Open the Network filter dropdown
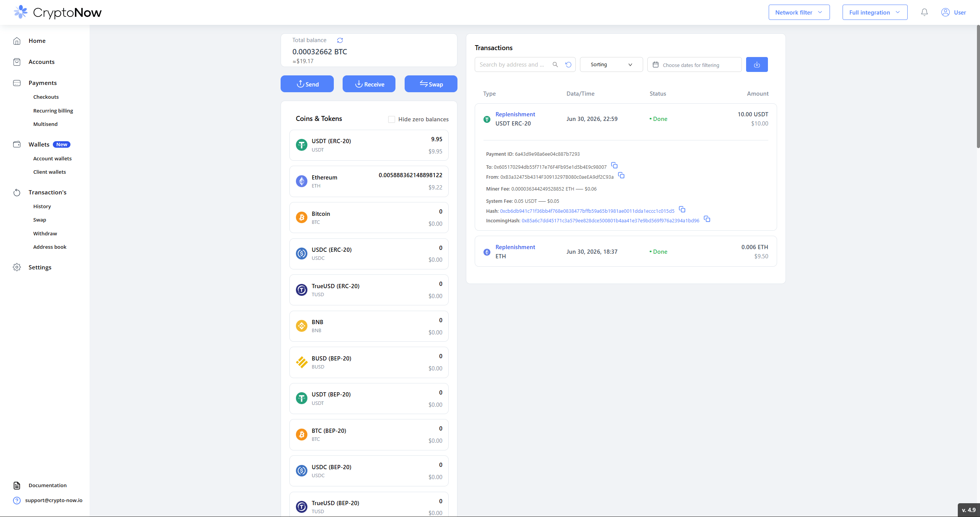This screenshot has width=980, height=517. tap(799, 12)
